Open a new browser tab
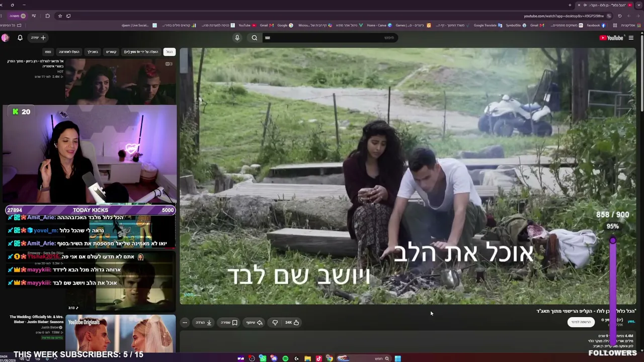Image resolution: width=644 pixels, height=362 pixels. click(570, 5)
